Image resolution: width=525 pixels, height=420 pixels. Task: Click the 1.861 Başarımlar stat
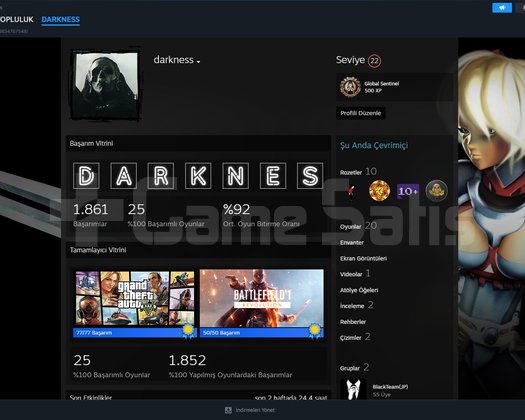tap(90, 215)
